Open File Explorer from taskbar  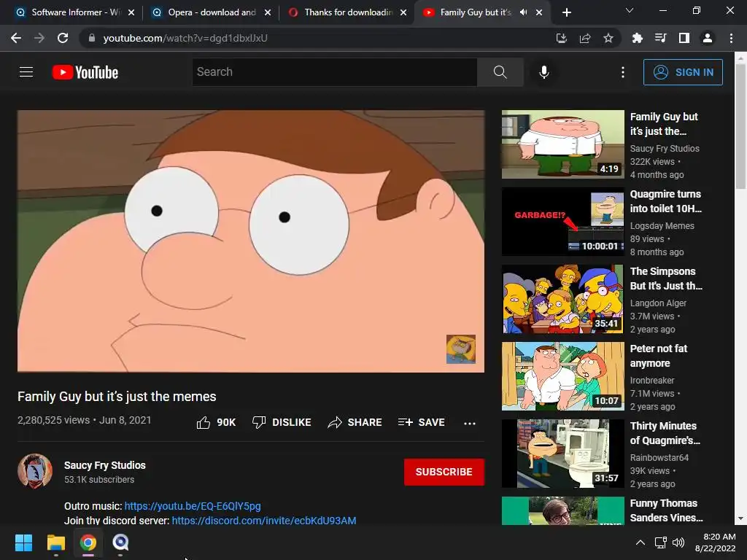click(x=55, y=542)
